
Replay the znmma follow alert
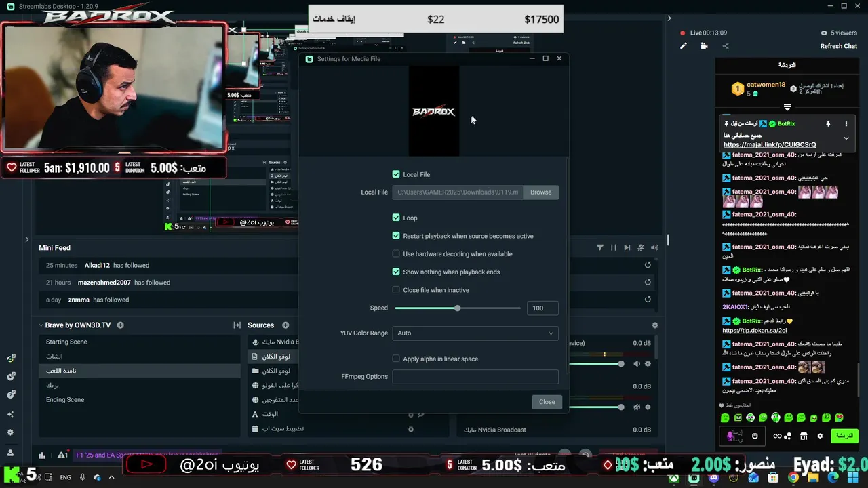coord(648,300)
